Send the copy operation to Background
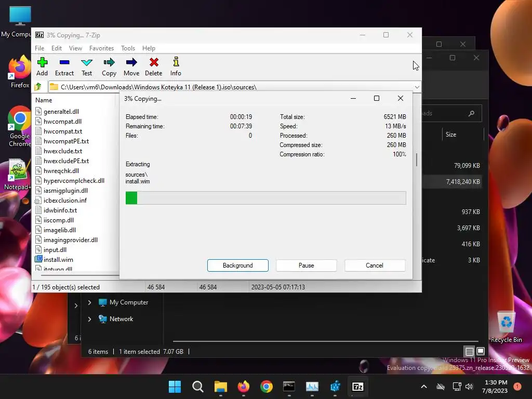The height and width of the screenshot is (399, 532). (x=238, y=265)
